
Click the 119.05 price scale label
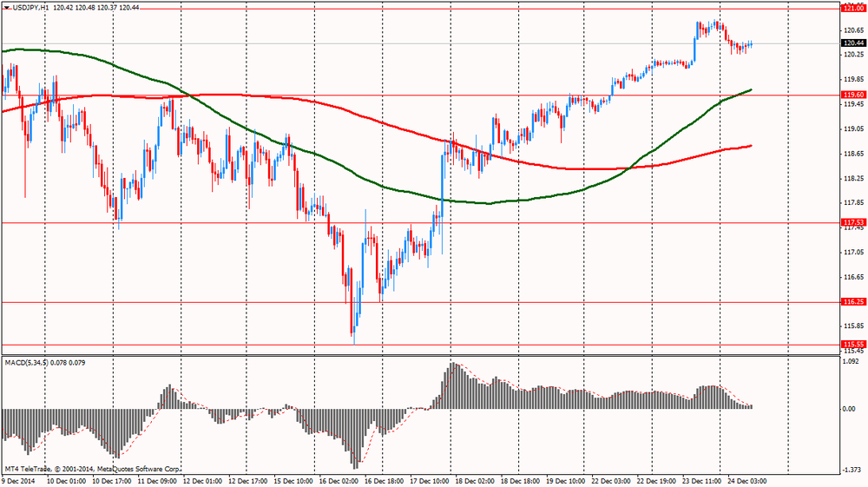(853, 129)
